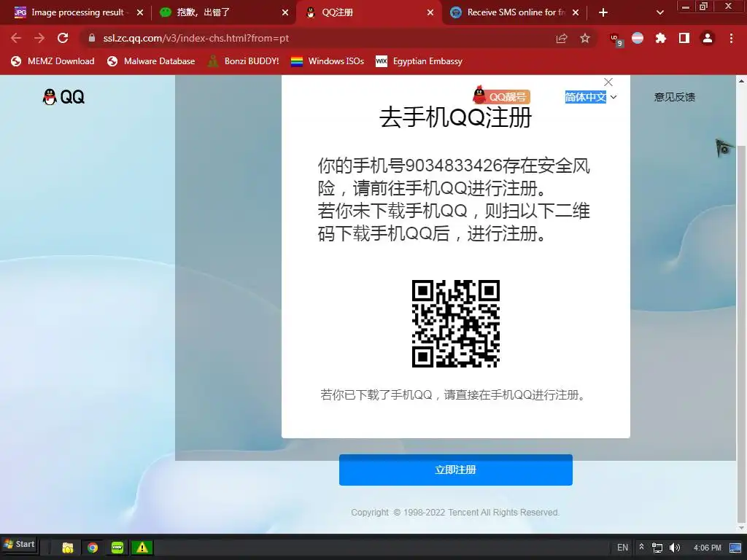Close the Receive SMS online tab
The width and height of the screenshot is (747, 560).
click(x=576, y=13)
